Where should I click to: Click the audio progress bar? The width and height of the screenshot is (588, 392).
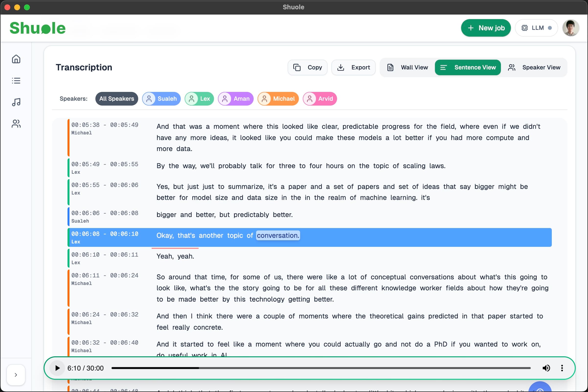pyautogui.click(x=321, y=368)
